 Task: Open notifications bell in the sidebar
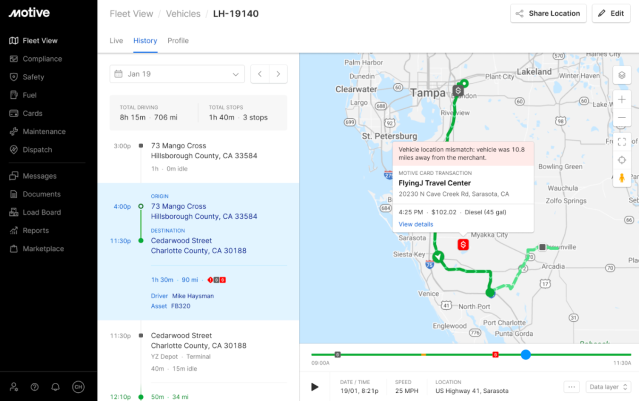pos(56,386)
